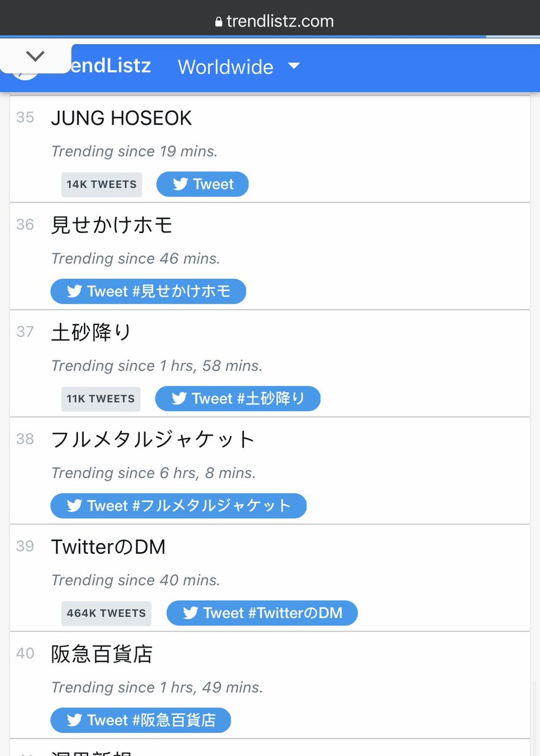Click Tweet #土砂降り button
This screenshot has width=540, height=756.
coord(238,398)
